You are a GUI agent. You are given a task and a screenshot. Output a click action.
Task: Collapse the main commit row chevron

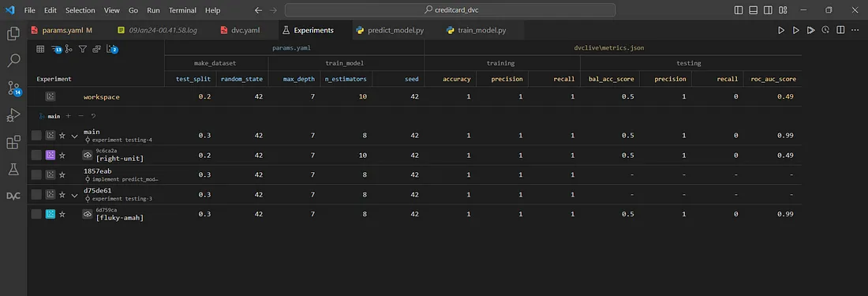[x=75, y=136]
